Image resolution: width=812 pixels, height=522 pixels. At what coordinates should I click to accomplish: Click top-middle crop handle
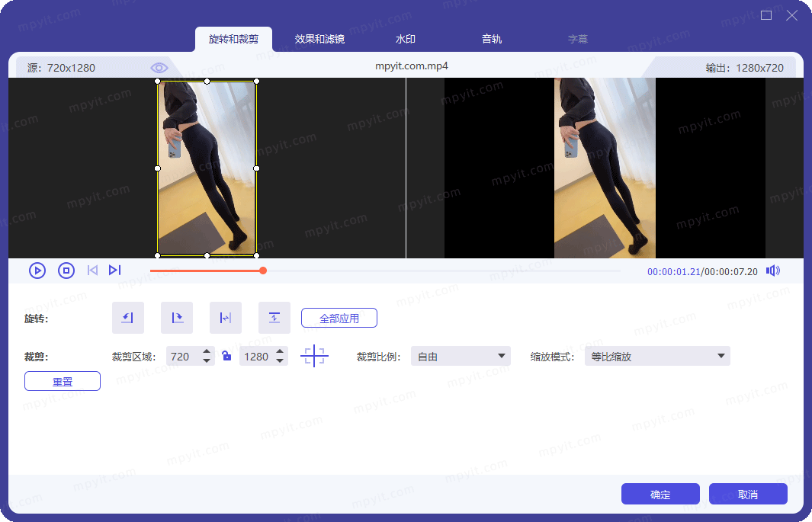click(207, 82)
